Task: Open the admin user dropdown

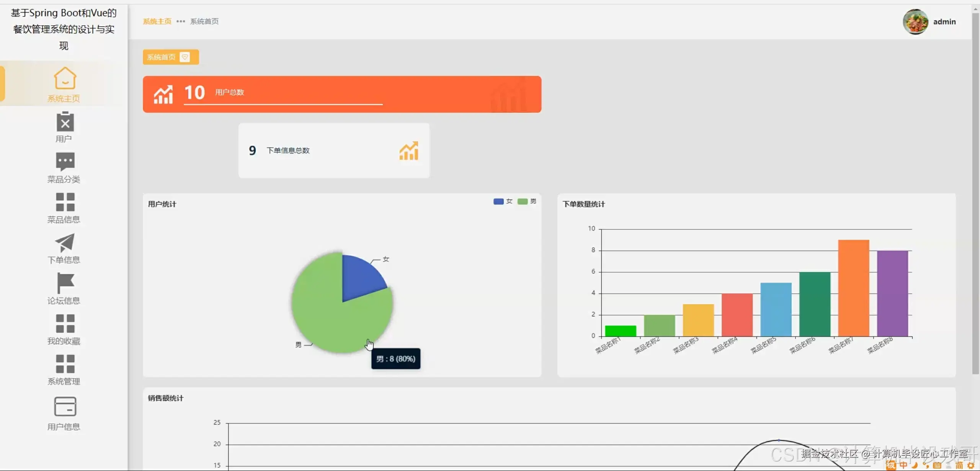Action: [944, 22]
